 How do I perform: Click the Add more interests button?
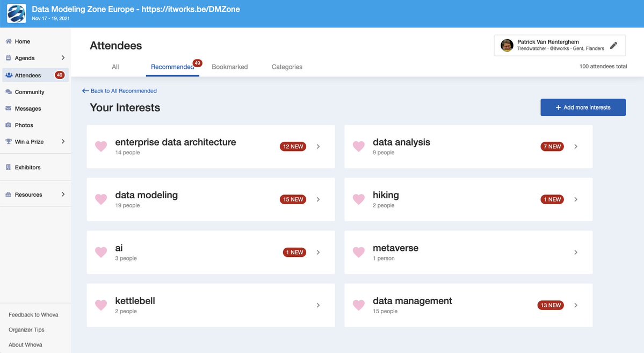(583, 107)
